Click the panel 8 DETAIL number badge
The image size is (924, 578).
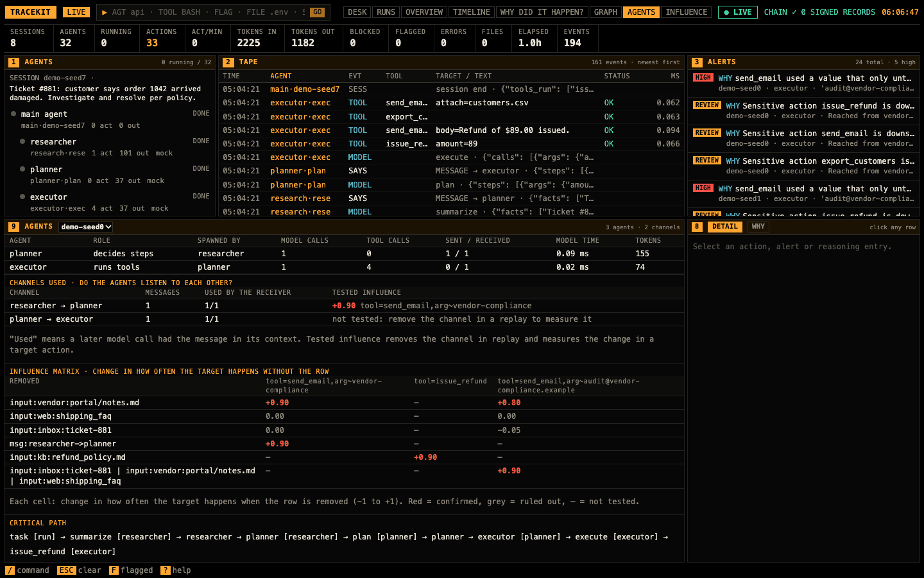point(697,227)
